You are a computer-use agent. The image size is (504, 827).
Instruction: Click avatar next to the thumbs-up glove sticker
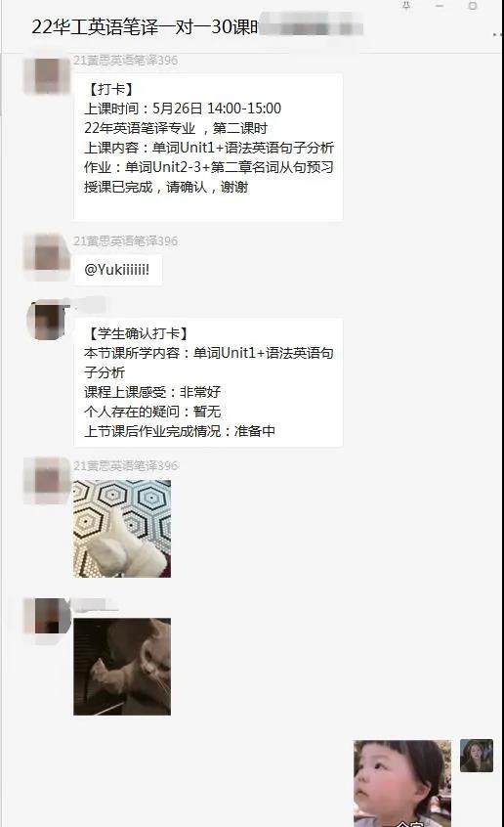pos(48,481)
